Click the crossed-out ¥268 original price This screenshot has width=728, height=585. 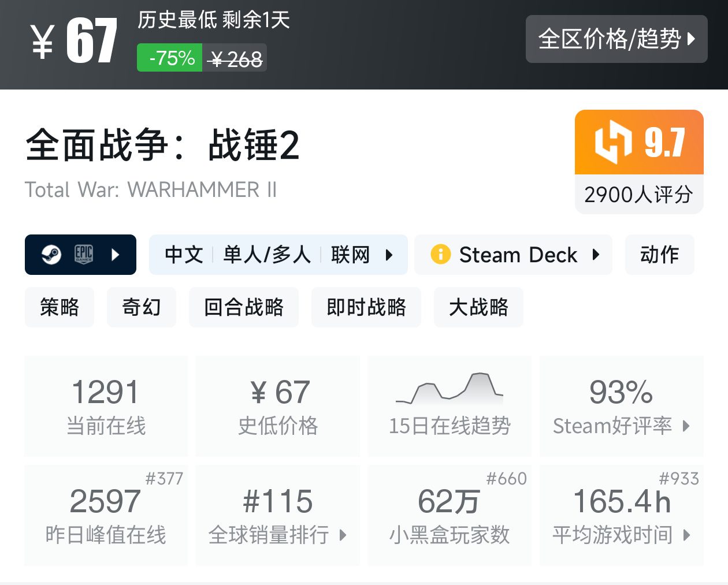tap(235, 58)
